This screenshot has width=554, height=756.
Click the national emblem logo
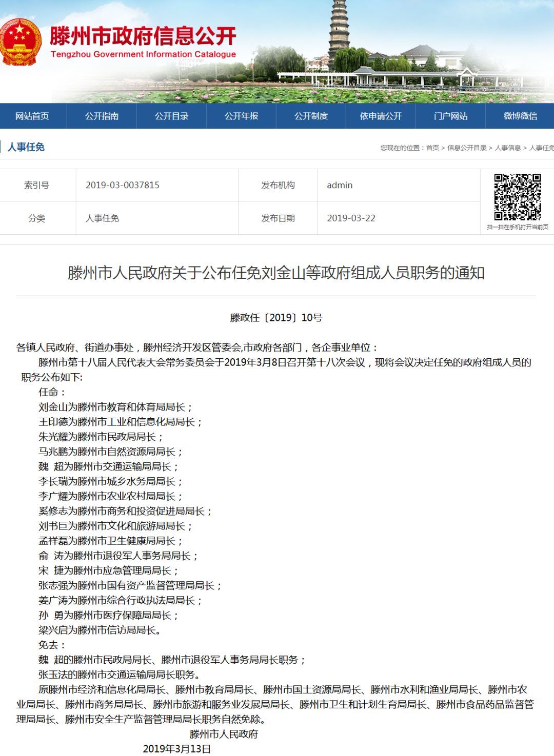21,41
